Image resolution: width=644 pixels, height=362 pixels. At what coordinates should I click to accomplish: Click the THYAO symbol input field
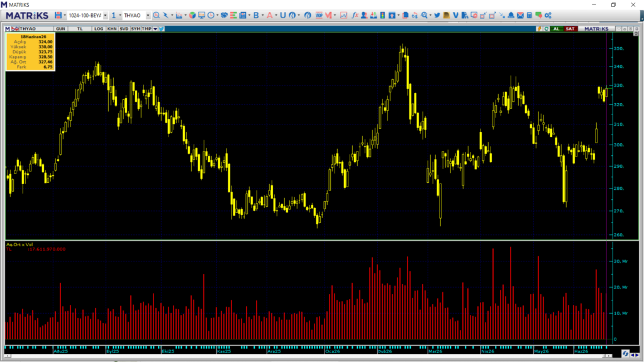[x=134, y=16]
